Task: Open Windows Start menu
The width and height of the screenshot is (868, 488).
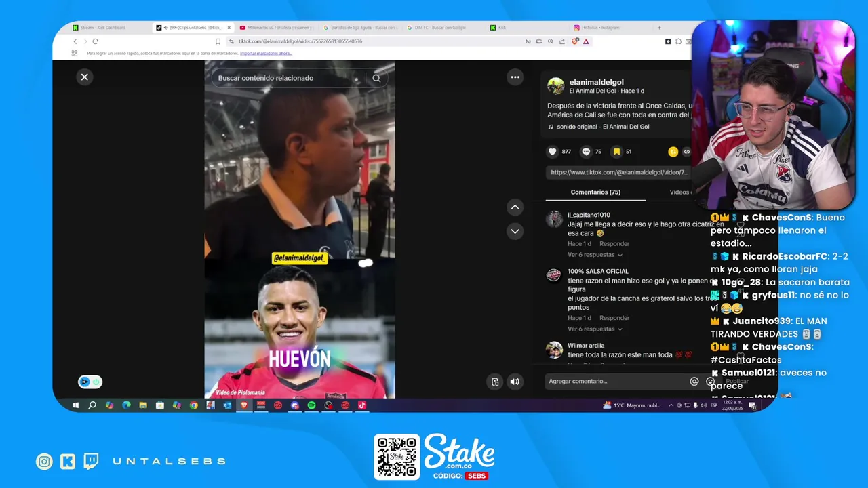Action: (75, 405)
